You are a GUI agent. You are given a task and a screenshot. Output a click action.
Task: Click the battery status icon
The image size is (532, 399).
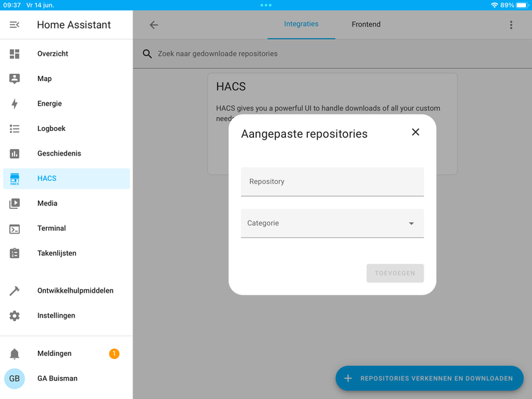[523, 5]
